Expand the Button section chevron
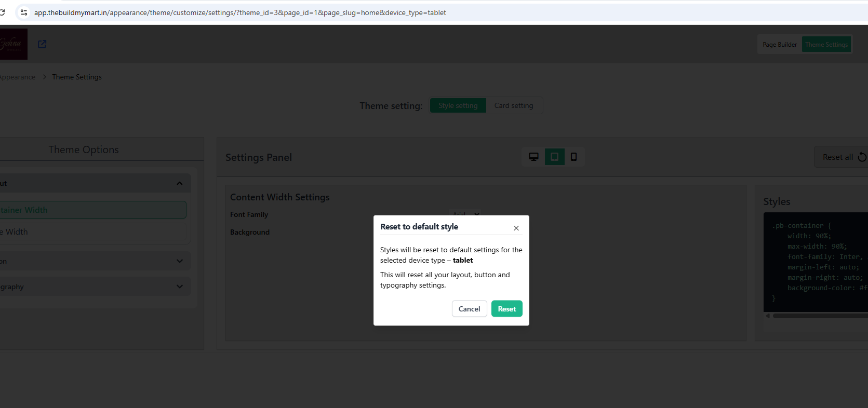 pos(180,261)
